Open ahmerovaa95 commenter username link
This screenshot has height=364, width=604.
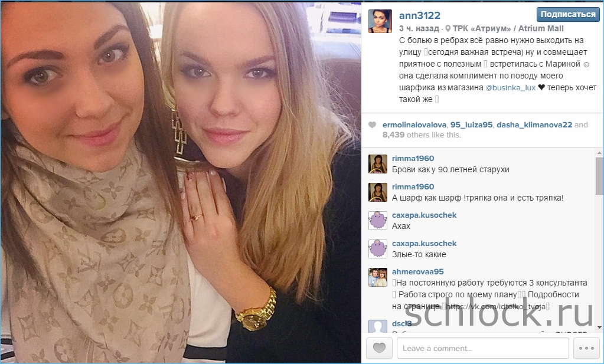coord(417,271)
